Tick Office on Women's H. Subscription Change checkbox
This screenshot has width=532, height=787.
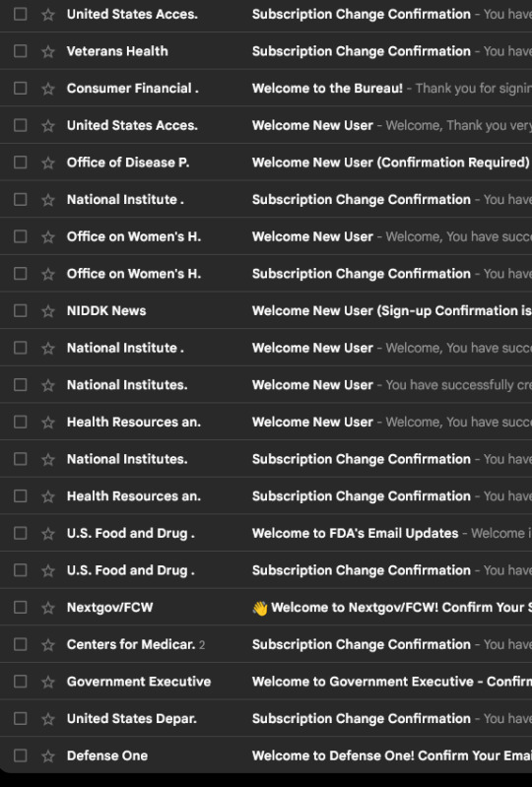[x=20, y=274]
